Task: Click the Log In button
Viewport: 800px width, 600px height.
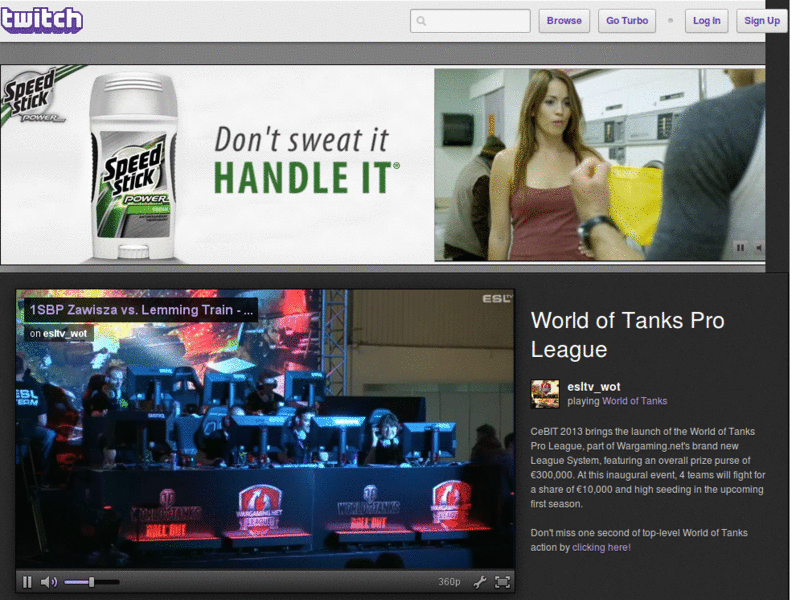Action: pos(706,20)
